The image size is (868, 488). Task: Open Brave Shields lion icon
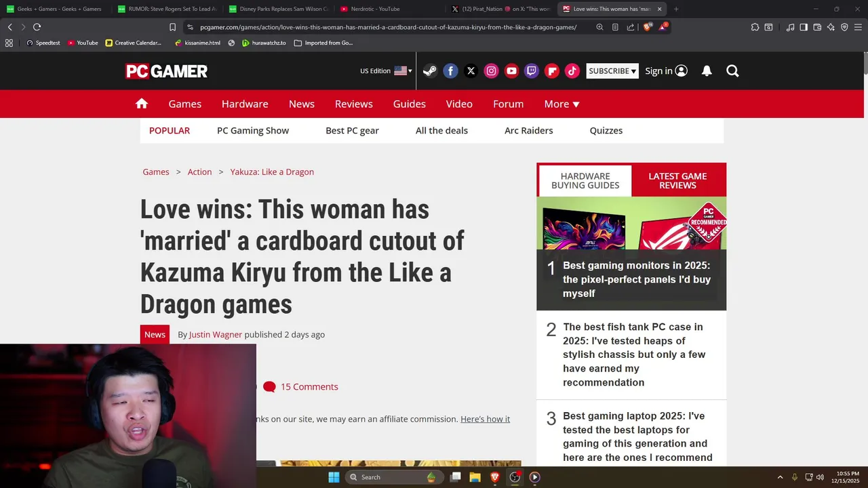point(647,27)
